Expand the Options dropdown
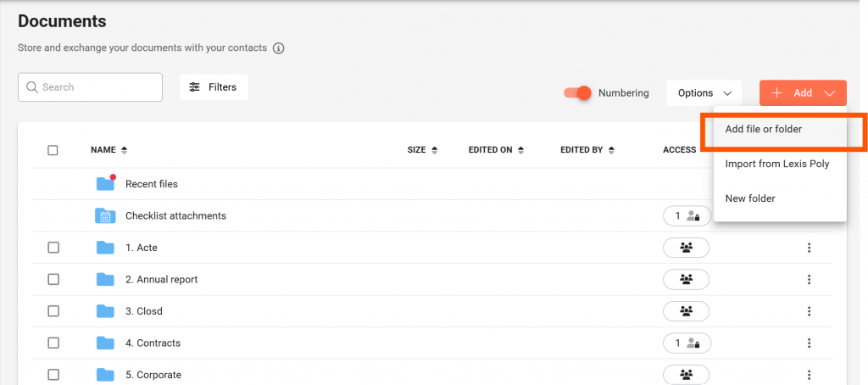868x385 pixels. coord(704,93)
